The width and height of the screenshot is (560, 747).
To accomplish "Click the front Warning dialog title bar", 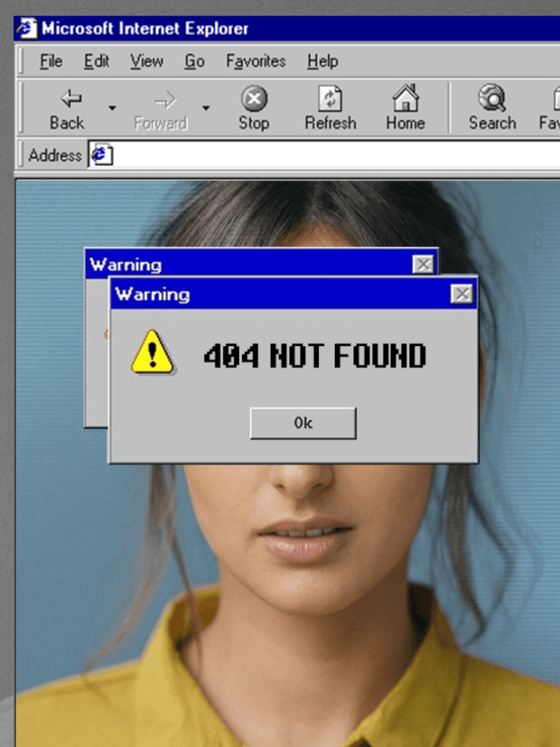I will [x=293, y=294].
